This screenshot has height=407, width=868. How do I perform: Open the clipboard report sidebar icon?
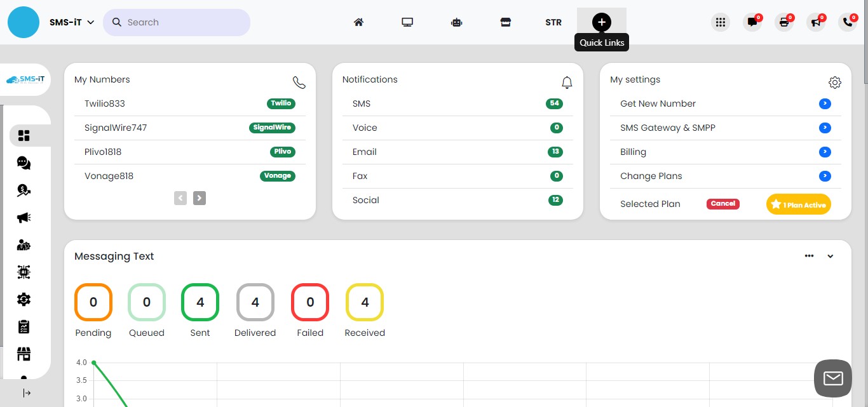pos(24,326)
